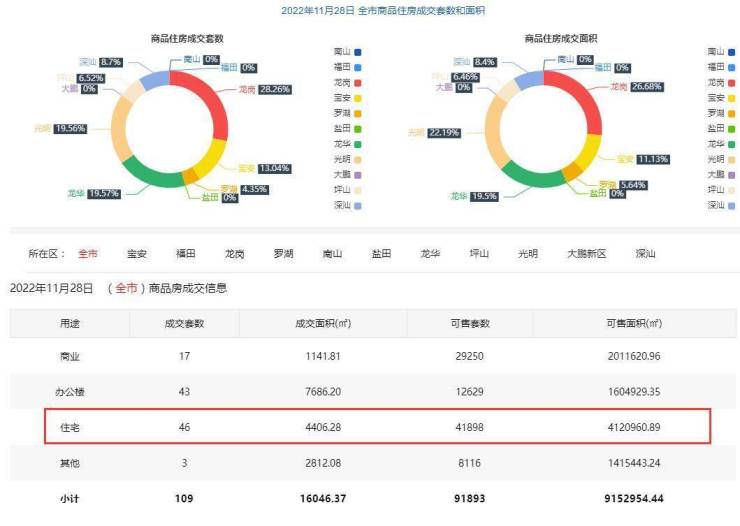Click the 可售面积(㎡) table column header
Image resolution: width=740 pixels, height=526 pixels.
tap(633, 323)
